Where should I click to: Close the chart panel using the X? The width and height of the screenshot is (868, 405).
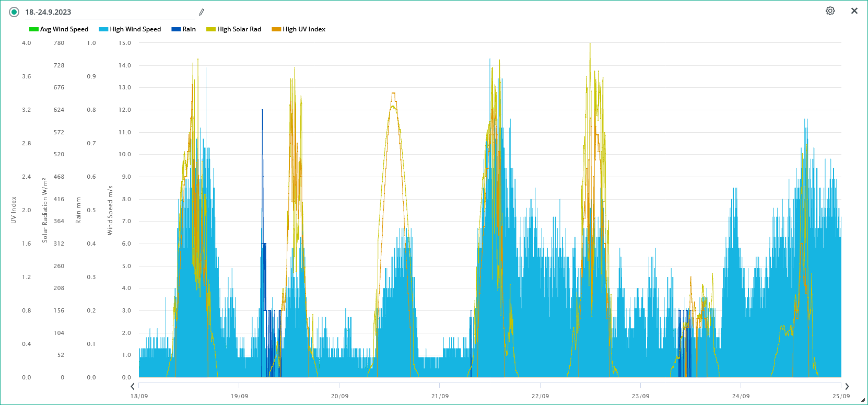click(854, 11)
